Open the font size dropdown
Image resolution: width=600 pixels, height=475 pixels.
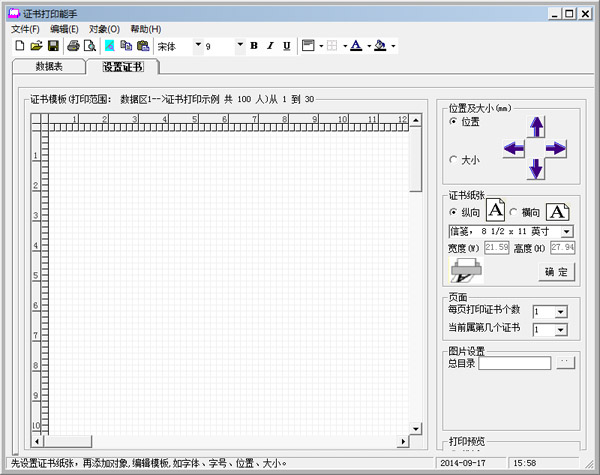point(240,46)
